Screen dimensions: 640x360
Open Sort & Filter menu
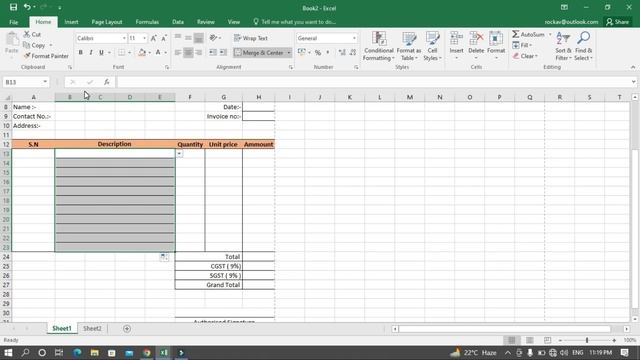563,46
